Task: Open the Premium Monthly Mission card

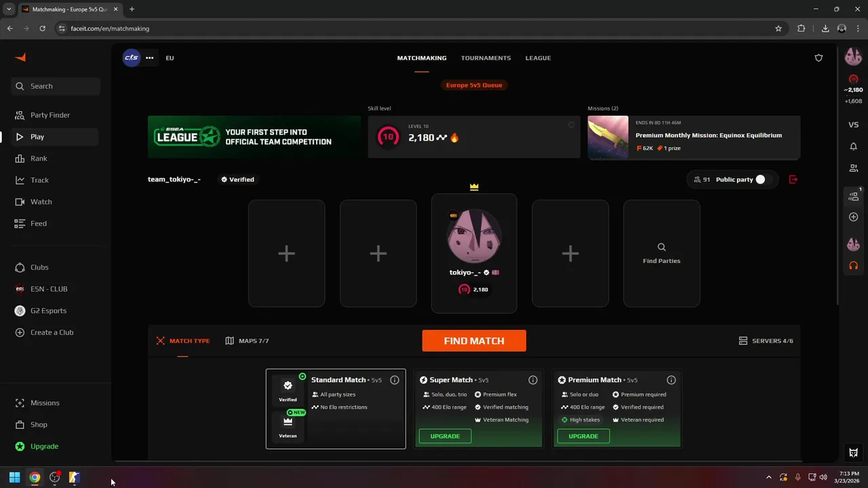Action: tap(694, 137)
